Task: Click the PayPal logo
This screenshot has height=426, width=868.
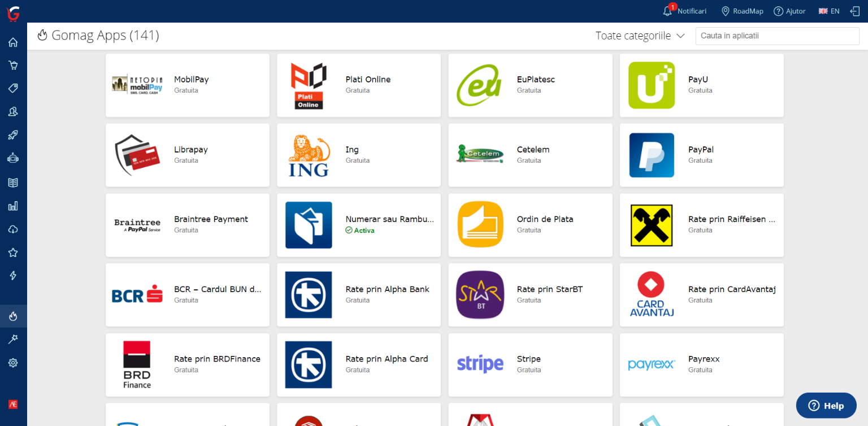Action: [652, 155]
